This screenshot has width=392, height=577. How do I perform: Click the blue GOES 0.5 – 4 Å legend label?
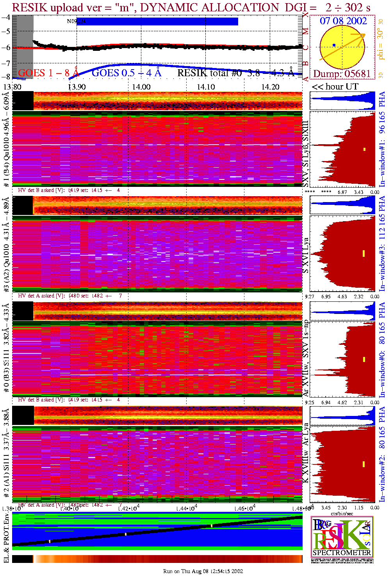pyautogui.click(x=126, y=73)
